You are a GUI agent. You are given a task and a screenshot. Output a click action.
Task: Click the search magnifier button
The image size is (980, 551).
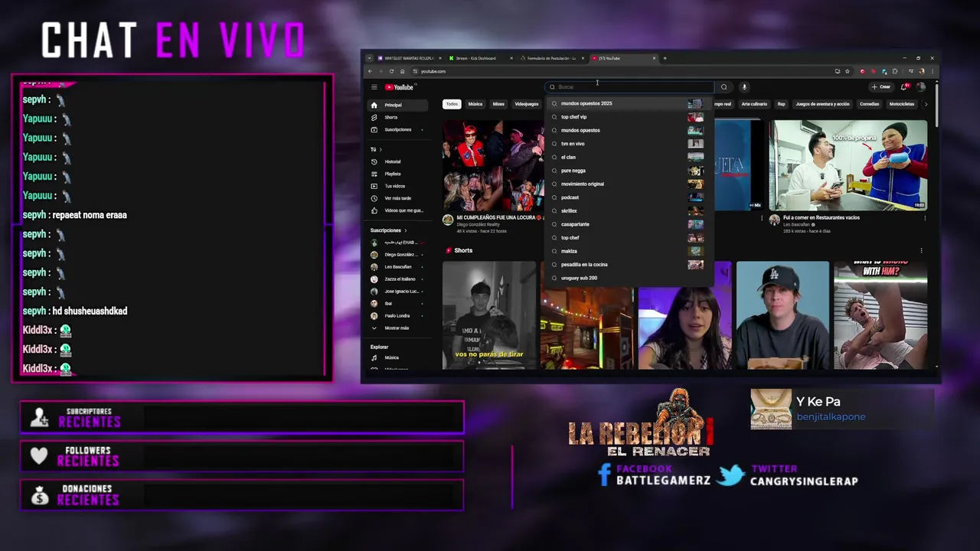(x=724, y=86)
